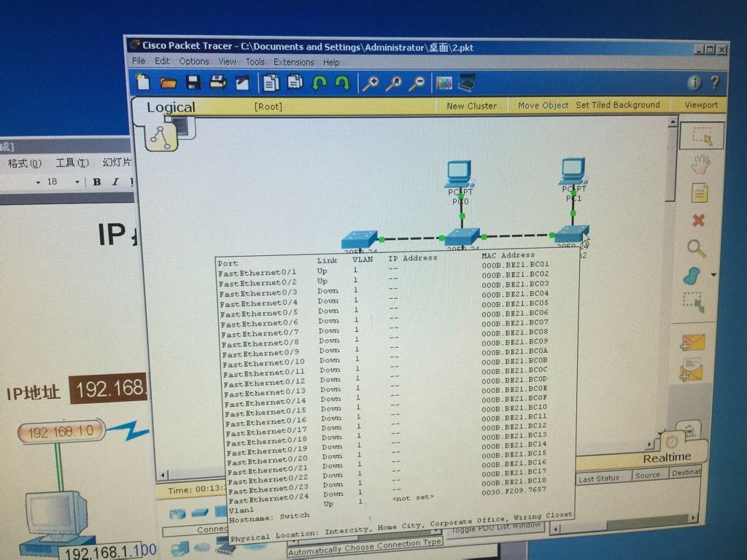Select the Place Note tool
The image size is (747, 560).
pyautogui.click(x=700, y=193)
